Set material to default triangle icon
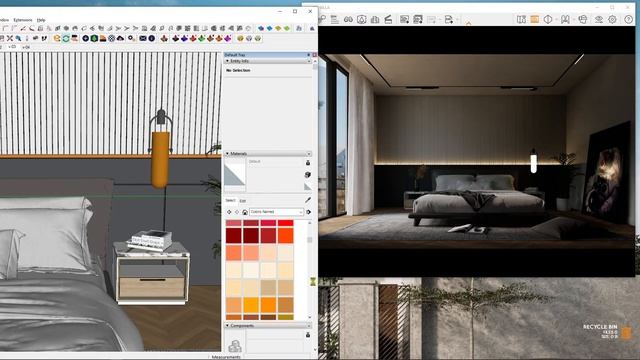 pos(307,187)
